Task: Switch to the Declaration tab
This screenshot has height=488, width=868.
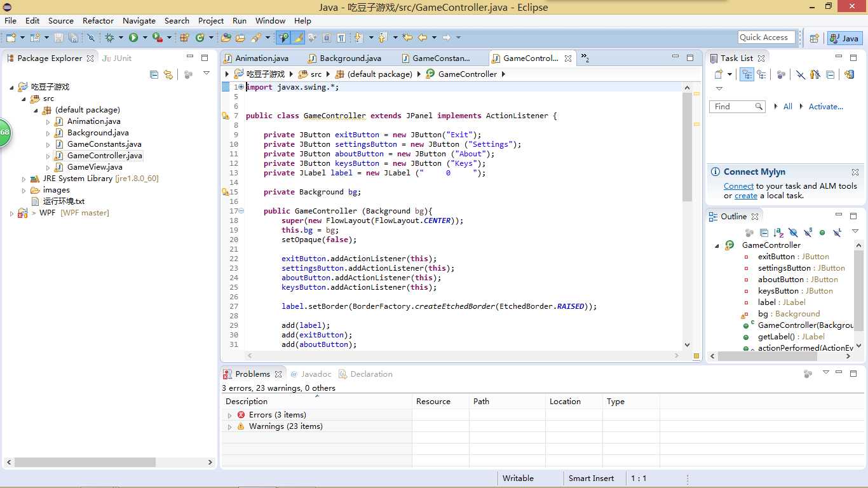Action: [x=366, y=374]
